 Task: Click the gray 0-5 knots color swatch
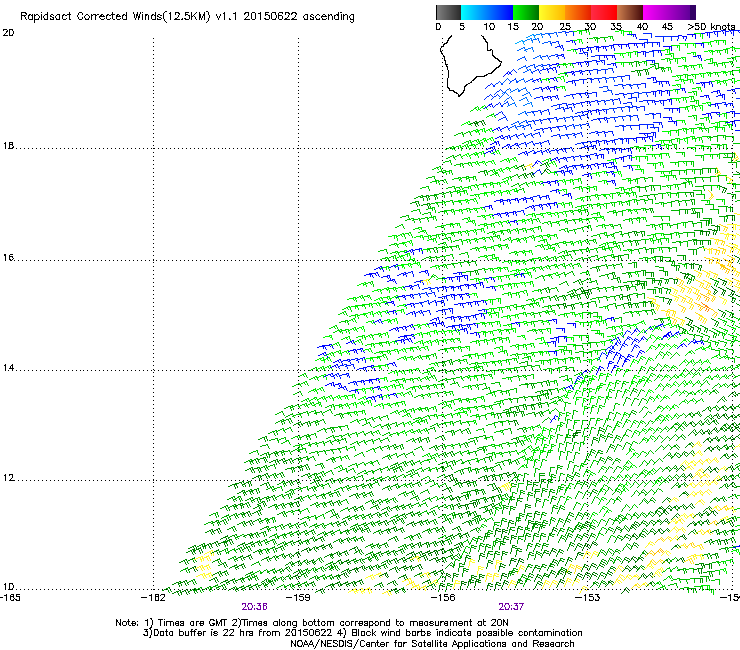point(448,12)
